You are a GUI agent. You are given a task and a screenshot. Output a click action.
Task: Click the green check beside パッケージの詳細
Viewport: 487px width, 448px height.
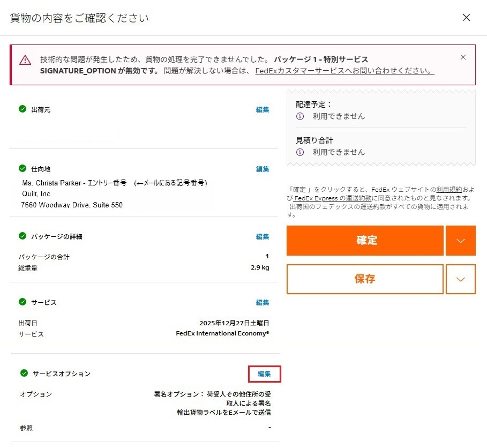click(23, 236)
